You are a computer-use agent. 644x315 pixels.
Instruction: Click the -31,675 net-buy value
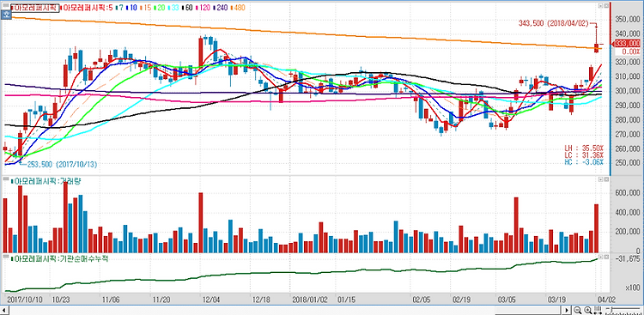pos(628,258)
